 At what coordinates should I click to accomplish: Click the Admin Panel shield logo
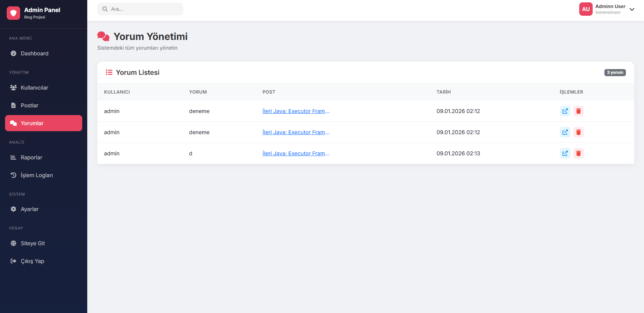pos(13,13)
